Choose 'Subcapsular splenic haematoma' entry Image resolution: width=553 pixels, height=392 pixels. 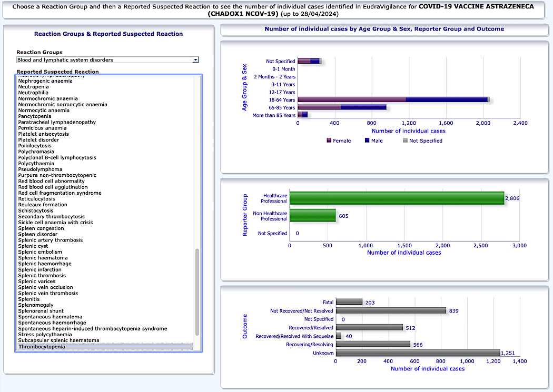click(59, 340)
